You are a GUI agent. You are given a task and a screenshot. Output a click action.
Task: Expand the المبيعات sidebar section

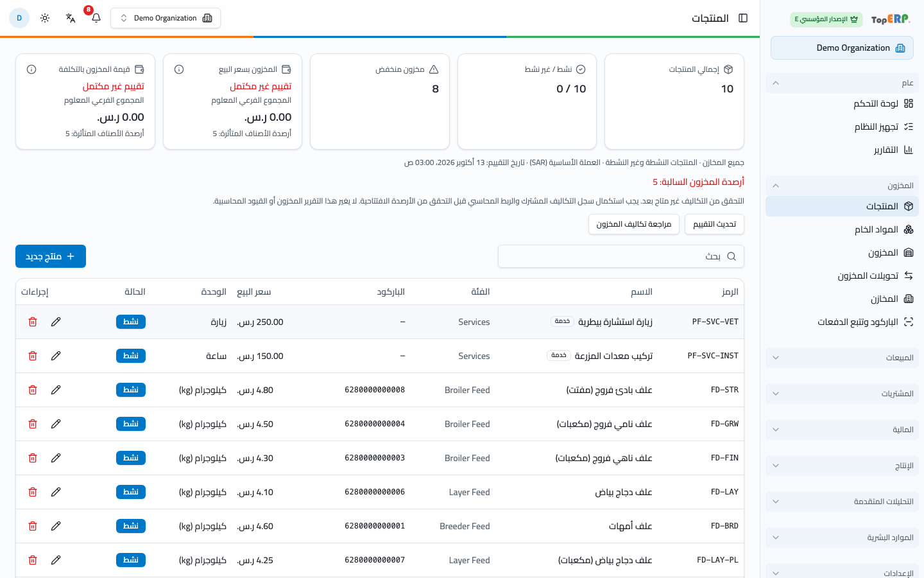tap(842, 358)
